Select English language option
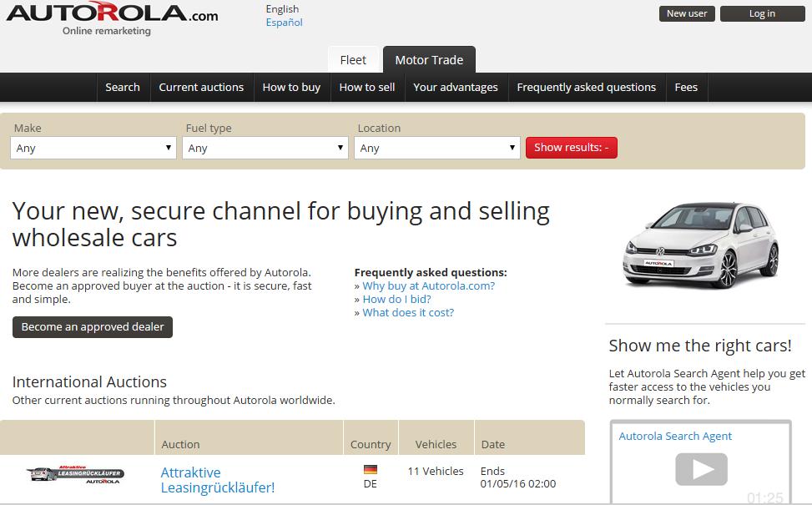The width and height of the screenshot is (812, 505). pos(282,9)
